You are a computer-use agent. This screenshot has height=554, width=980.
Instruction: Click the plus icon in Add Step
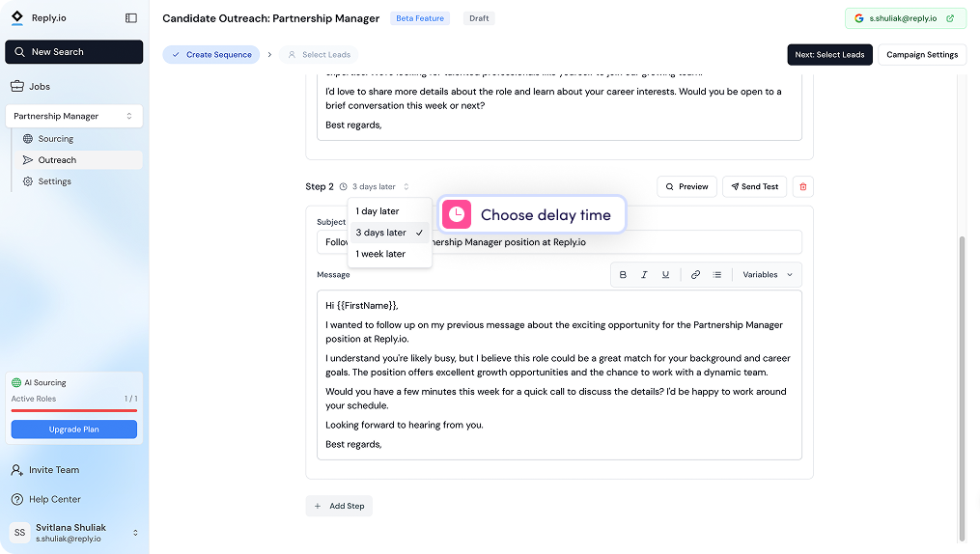point(318,506)
